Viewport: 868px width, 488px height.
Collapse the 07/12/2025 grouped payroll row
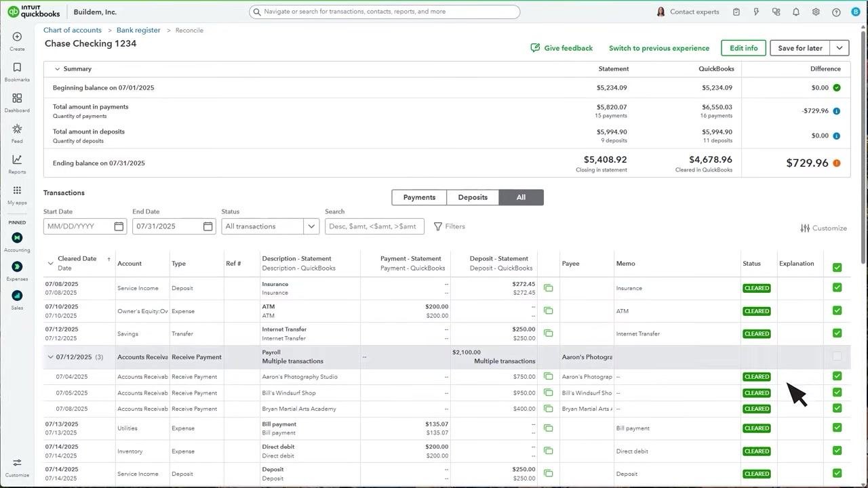(50, 357)
